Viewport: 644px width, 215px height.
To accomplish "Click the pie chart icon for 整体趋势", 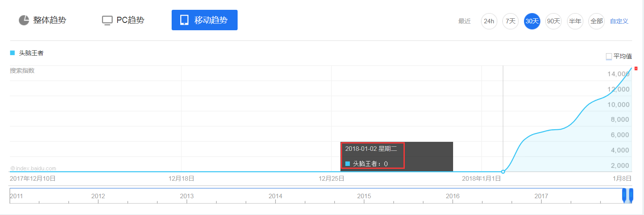I will (x=24, y=20).
